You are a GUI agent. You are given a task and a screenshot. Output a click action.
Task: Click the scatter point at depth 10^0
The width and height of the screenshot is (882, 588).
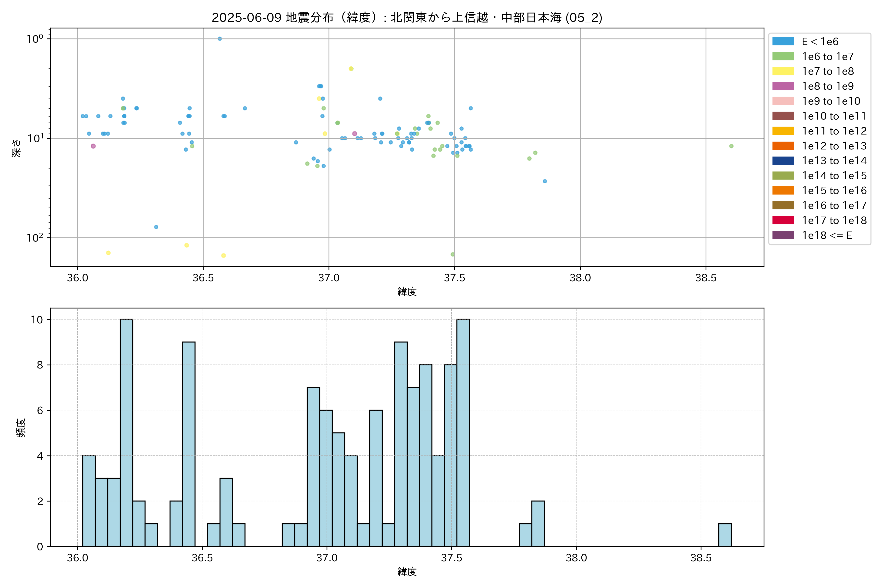pos(220,39)
